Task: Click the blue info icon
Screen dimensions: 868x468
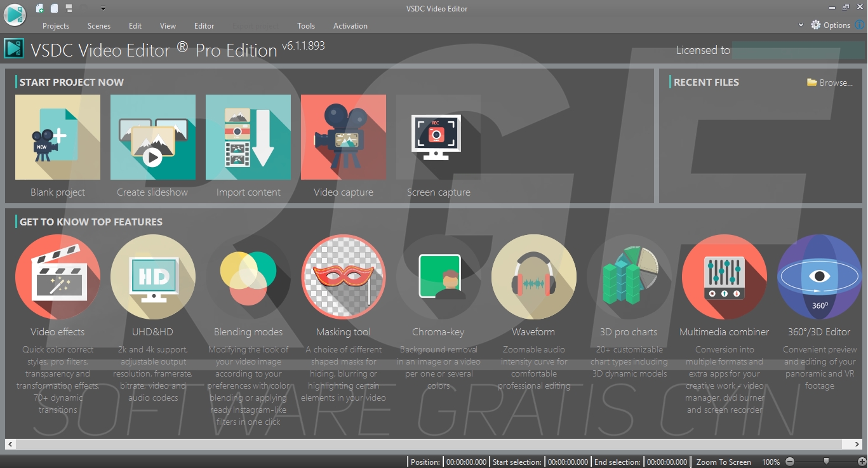Action: point(860,25)
